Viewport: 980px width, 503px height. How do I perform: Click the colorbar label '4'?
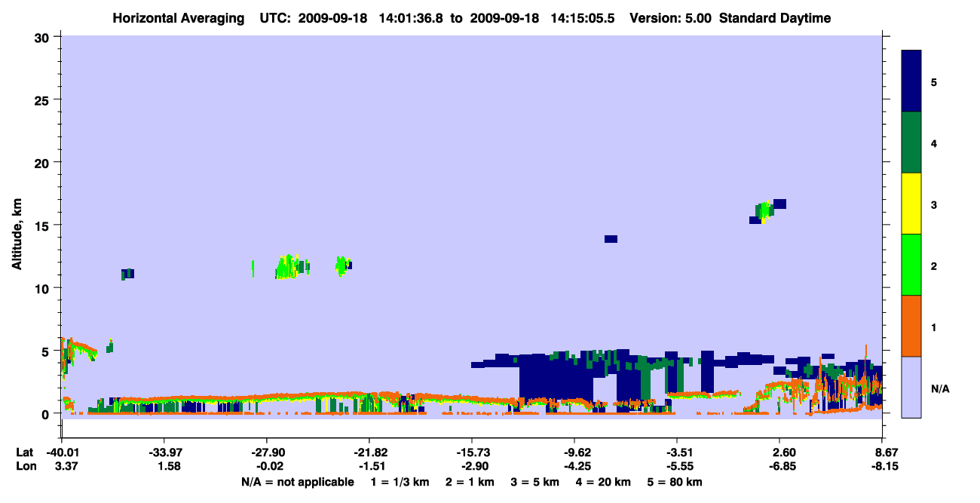pyautogui.click(x=934, y=143)
